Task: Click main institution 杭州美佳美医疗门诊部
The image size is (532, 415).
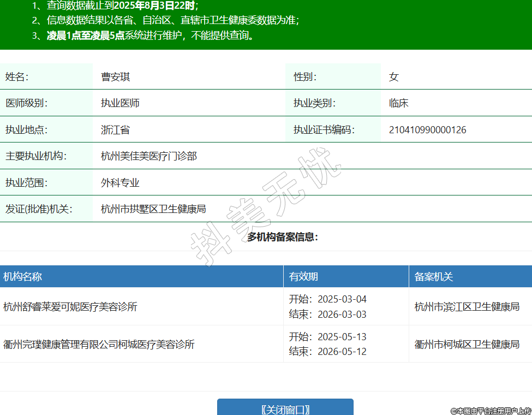Action: click(x=148, y=156)
